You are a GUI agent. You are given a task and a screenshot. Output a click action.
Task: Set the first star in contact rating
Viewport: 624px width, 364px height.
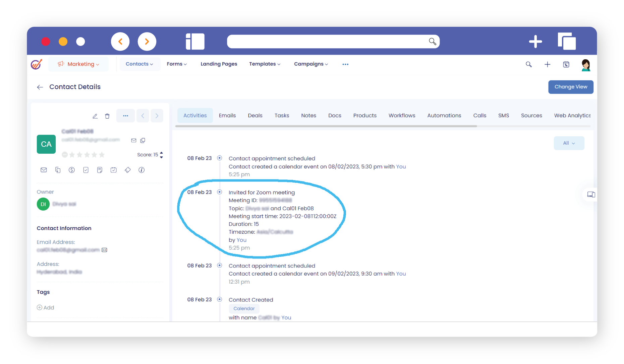coord(72,155)
